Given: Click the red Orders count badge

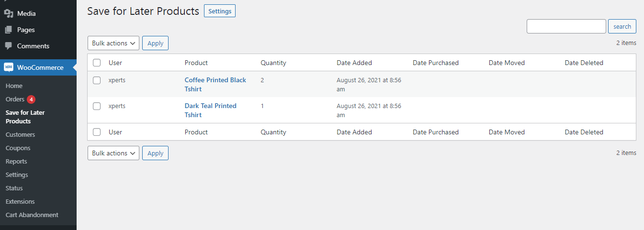Looking at the screenshot, I should pos(31,99).
